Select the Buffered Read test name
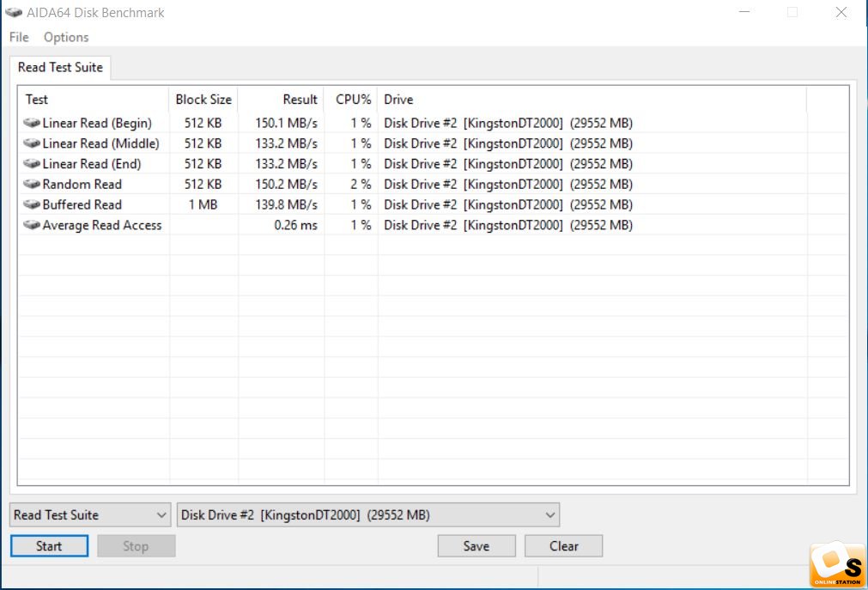868x590 pixels. pyautogui.click(x=82, y=204)
